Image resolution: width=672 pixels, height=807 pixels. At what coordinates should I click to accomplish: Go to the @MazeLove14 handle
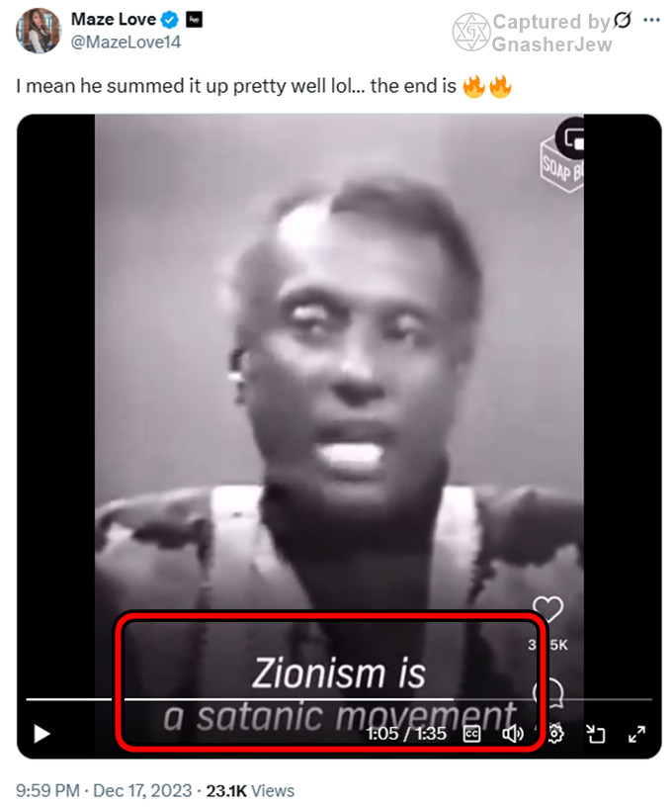click(x=126, y=42)
